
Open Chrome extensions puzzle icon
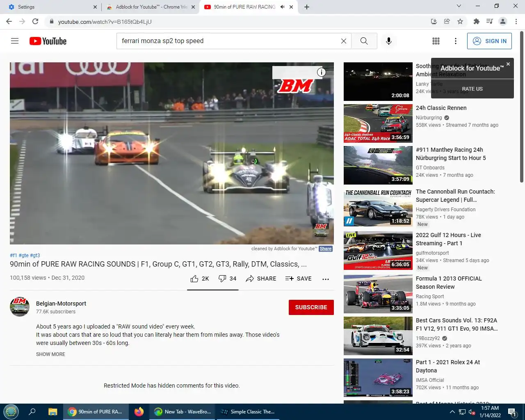click(476, 21)
